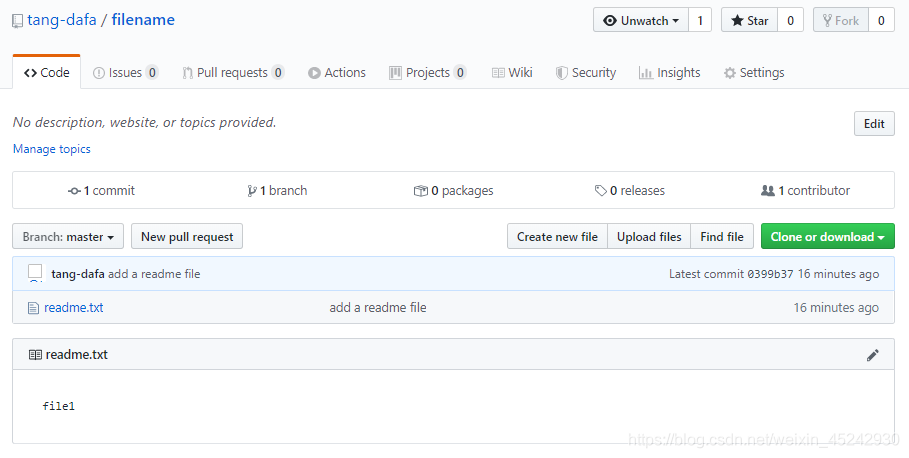Screen dimensions: 909x458
Task: Click tang-dafa author name in commit bar
Action: (78, 274)
